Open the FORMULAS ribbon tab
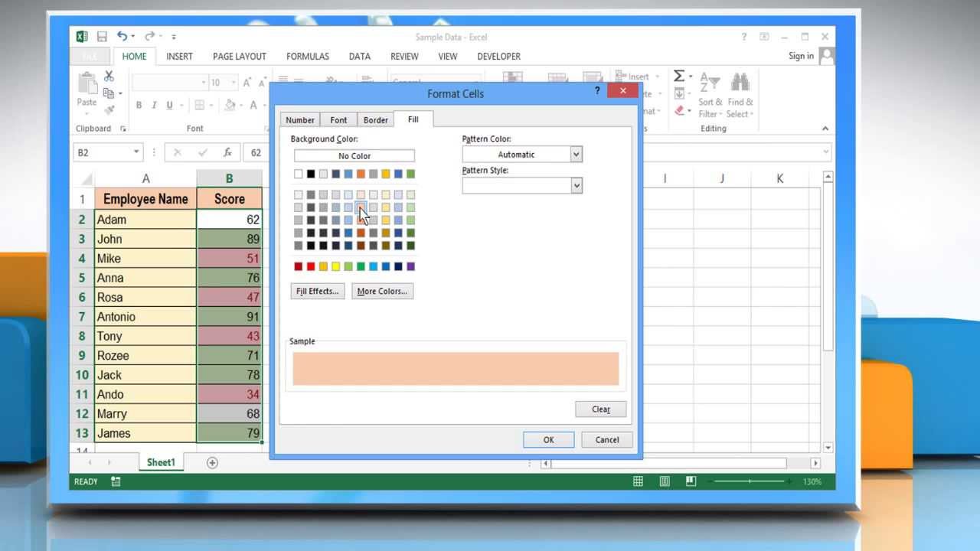Screen dimensions: 980x551 pos(308,56)
